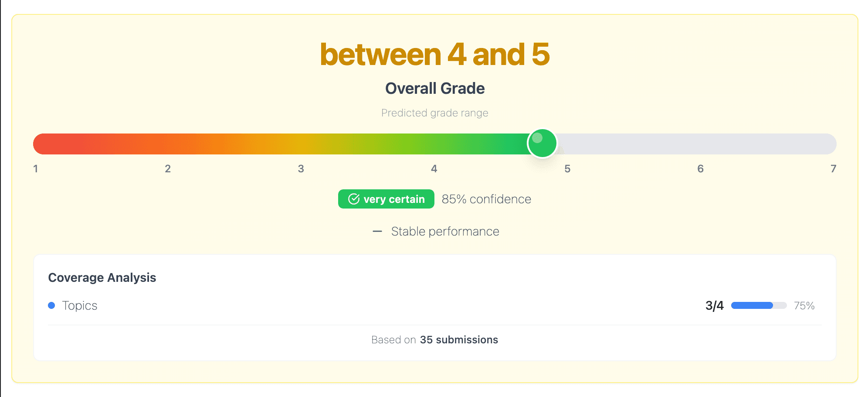
Task: Select the blue dot icon beside Topics
Action: (52, 305)
